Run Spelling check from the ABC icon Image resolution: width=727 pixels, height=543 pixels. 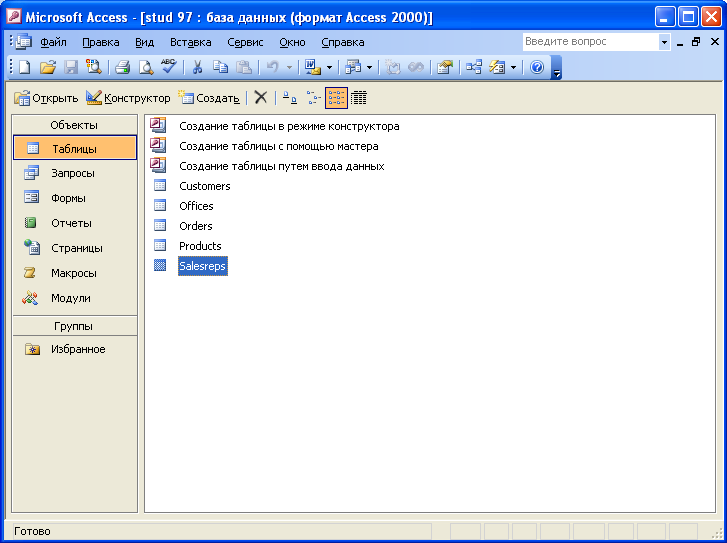click(x=169, y=68)
